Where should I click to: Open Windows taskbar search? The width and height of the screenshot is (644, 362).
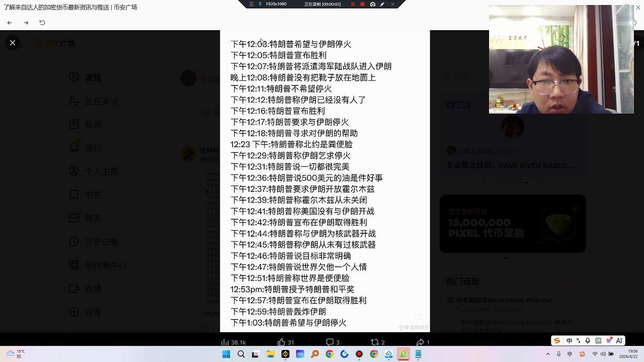(241, 354)
